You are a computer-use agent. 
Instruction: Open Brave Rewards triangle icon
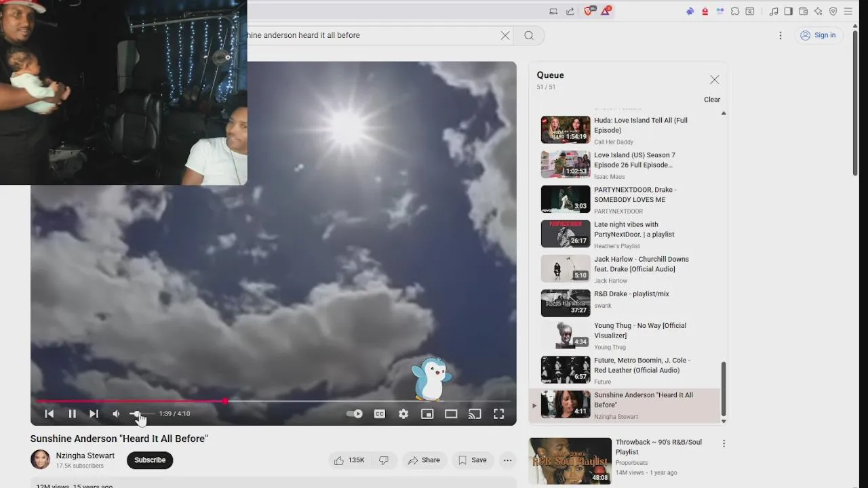(x=606, y=11)
